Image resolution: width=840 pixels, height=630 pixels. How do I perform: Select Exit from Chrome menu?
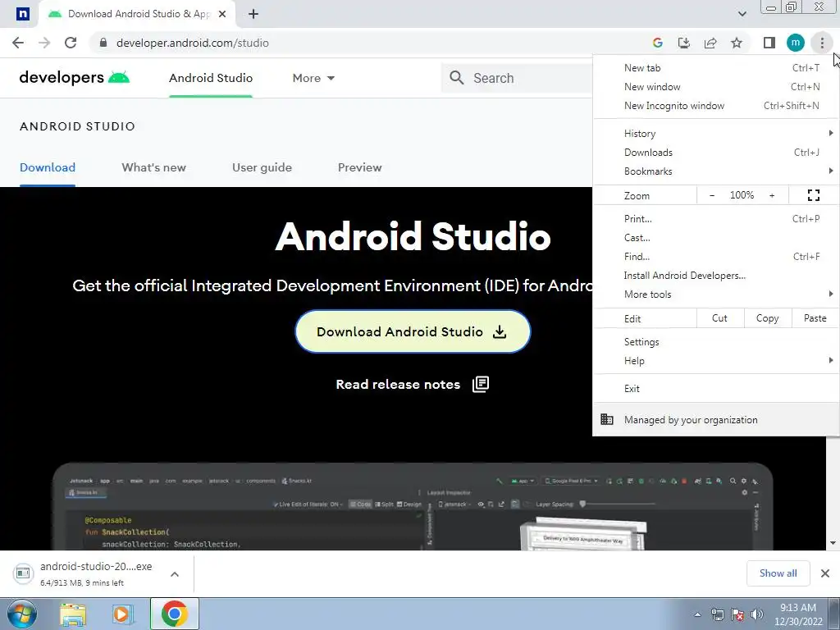click(716, 388)
